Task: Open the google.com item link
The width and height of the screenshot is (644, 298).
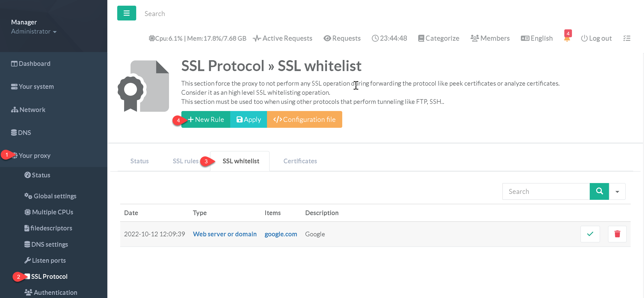Action: point(281,234)
